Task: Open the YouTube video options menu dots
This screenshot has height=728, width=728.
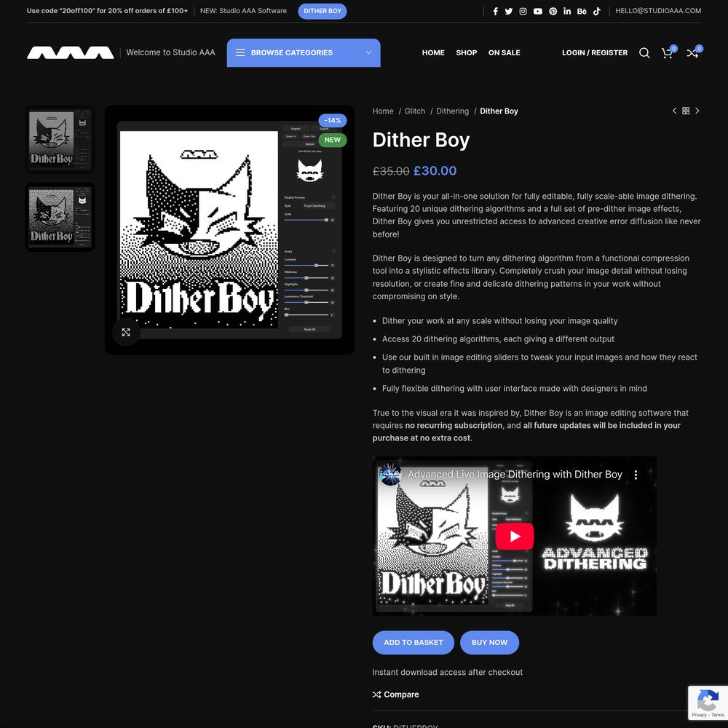Action: point(636,475)
